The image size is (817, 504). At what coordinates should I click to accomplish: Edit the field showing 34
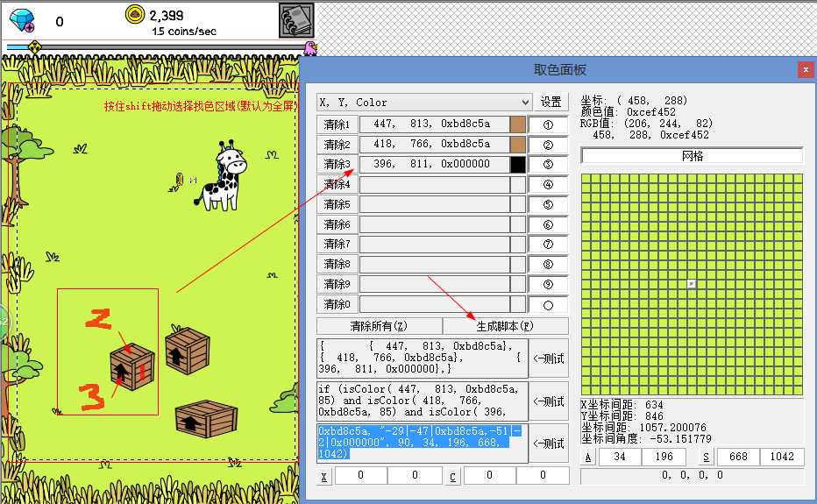[620, 457]
